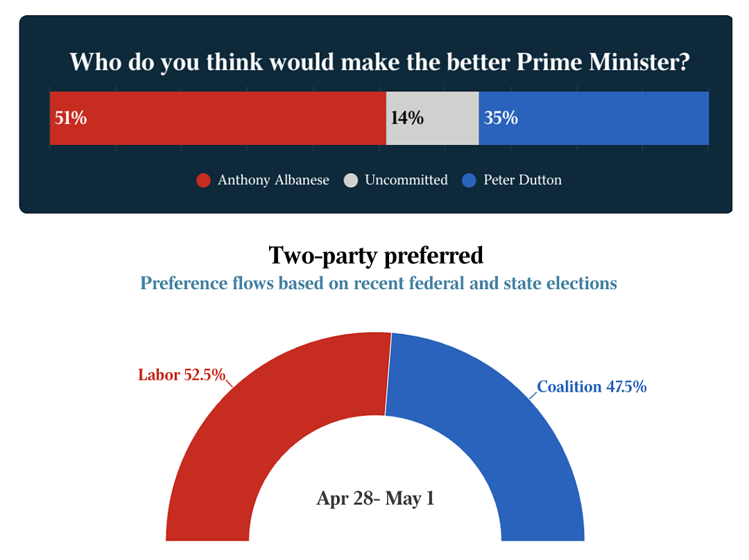The height and width of the screenshot is (560, 749).
Task: Click the Preference flows subtitle text
Action: tap(379, 283)
